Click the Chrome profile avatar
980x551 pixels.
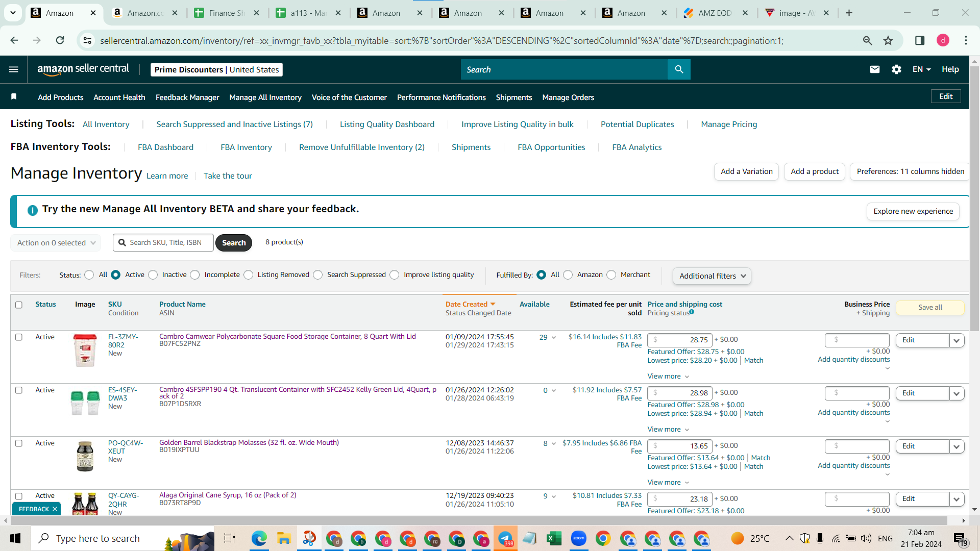pyautogui.click(x=943, y=40)
